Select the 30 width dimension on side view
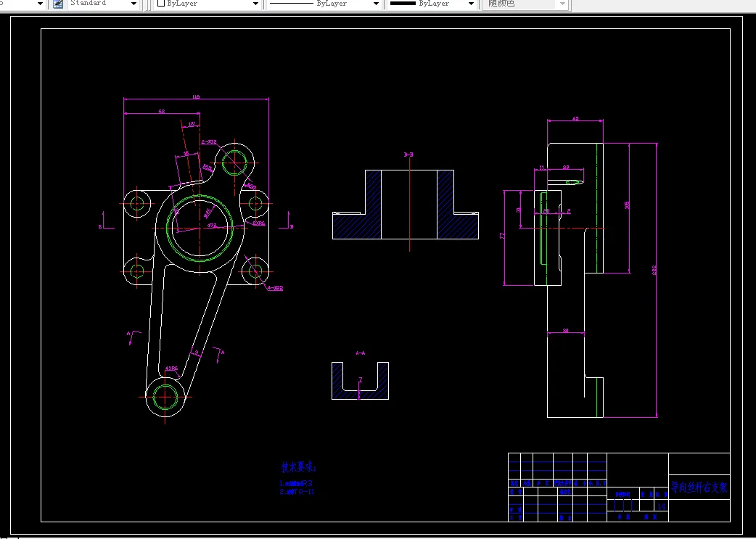Viewport: 756px width, 539px height. (x=566, y=331)
